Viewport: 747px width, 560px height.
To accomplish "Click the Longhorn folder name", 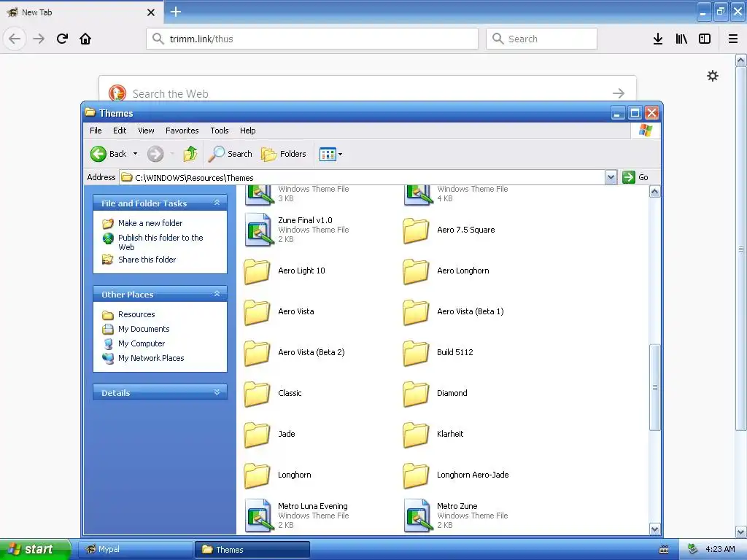I will click(295, 475).
